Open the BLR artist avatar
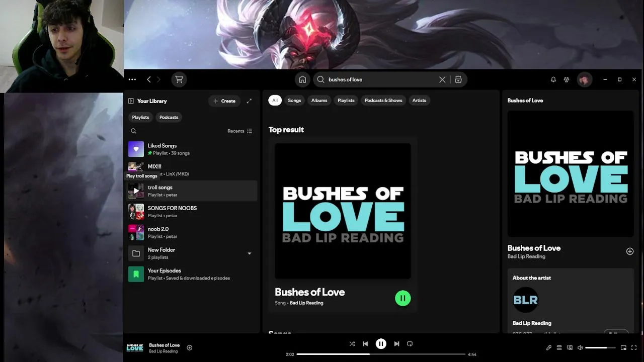 click(x=525, y=300)
